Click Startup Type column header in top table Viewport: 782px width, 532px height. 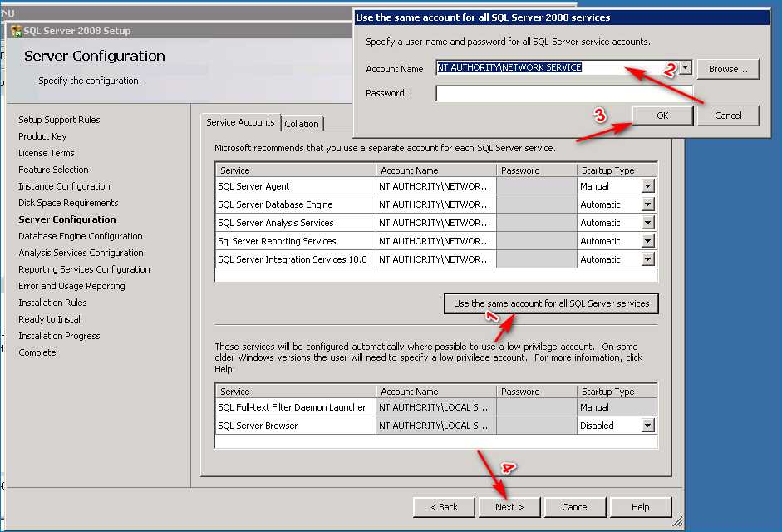617,170
